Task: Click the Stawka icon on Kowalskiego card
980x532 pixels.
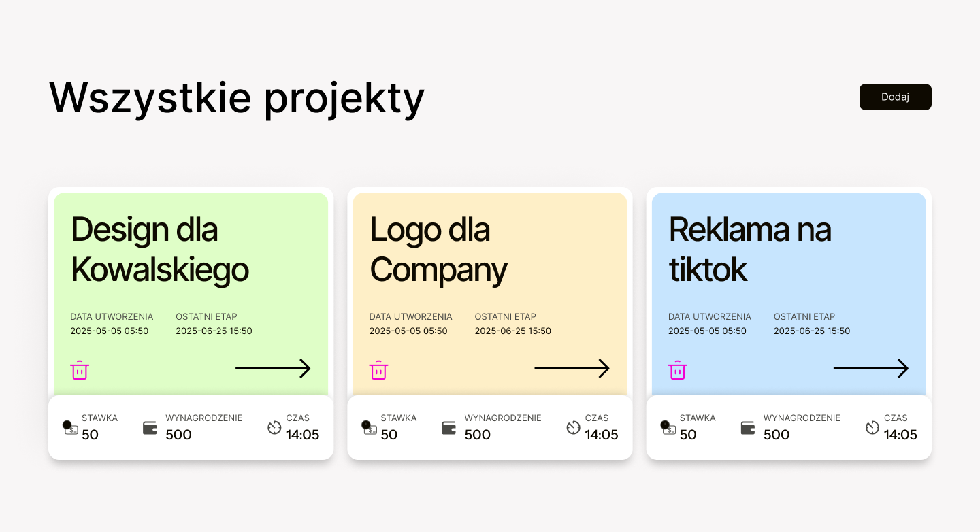Action: (70, 427)
